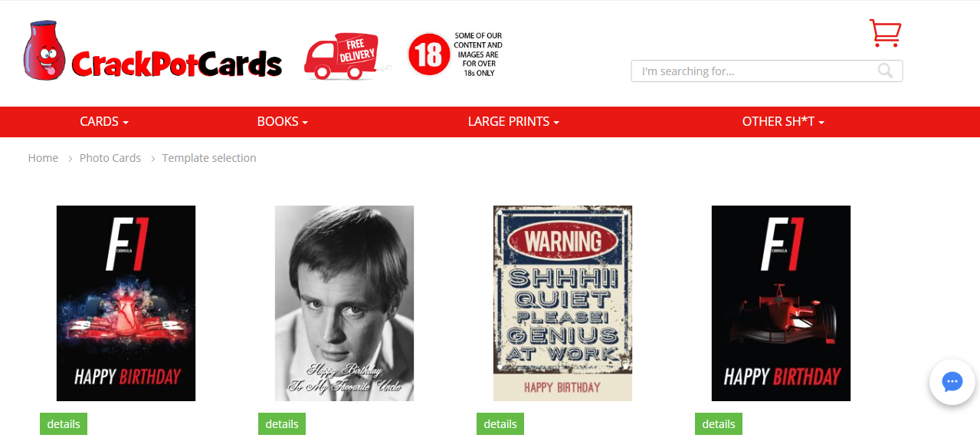Open the LARGE PRINTS dropdown
Screen dimensions: 980x438
[x=513, y=121]
